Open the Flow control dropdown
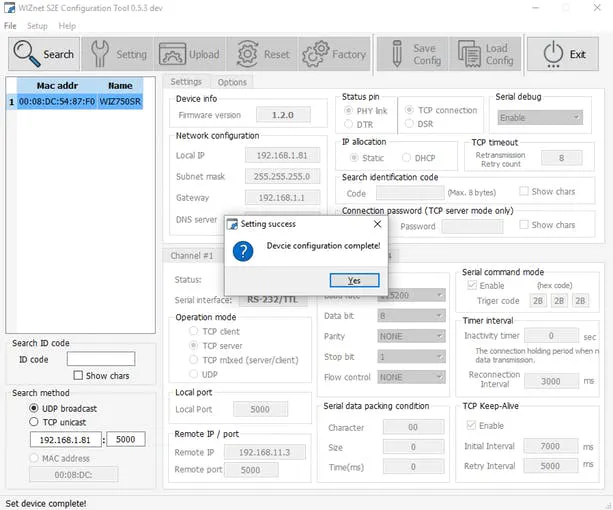 tap(411, 377)
